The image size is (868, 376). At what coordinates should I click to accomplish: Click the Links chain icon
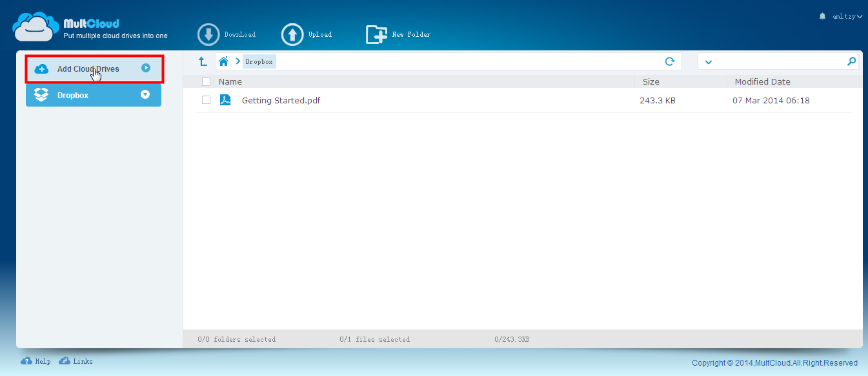(65, 361)
